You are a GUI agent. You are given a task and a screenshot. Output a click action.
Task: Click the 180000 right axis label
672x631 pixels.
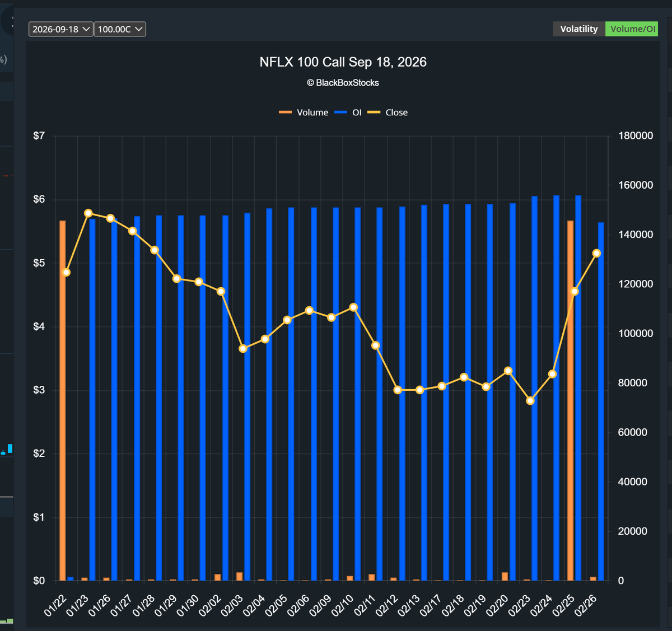pyautogui.click(x=636, y=136)
